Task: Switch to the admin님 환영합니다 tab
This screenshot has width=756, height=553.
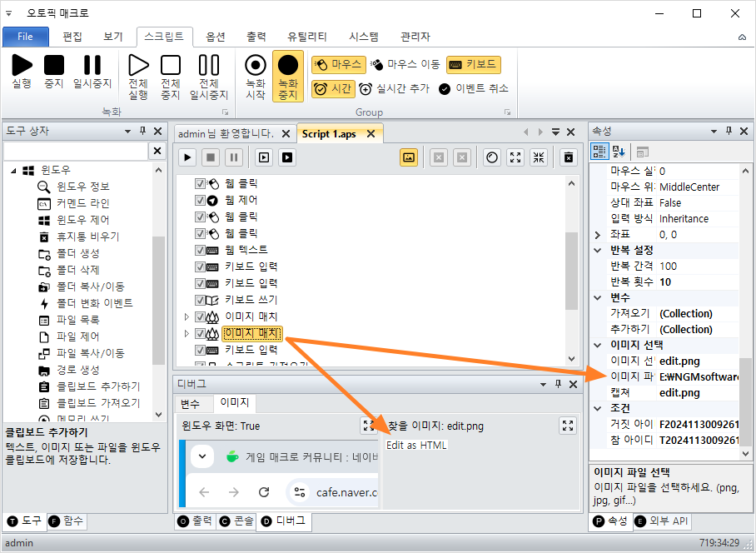Action: click(x=226, y=134)
